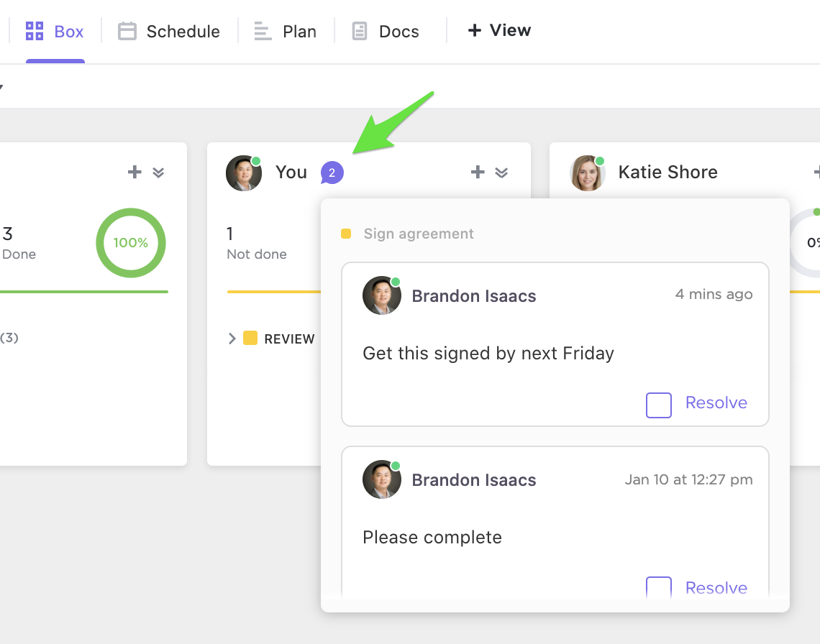Check Resolve box for 'Get this signed' comment
This screenshot has height=644, width=820.
[658, 405]
